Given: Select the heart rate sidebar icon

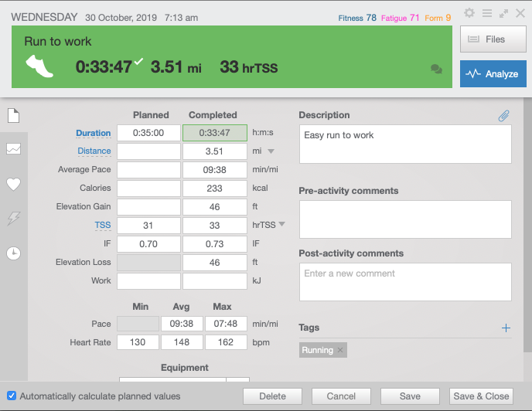Looking at the screenshot, I should tap(14, 184).
